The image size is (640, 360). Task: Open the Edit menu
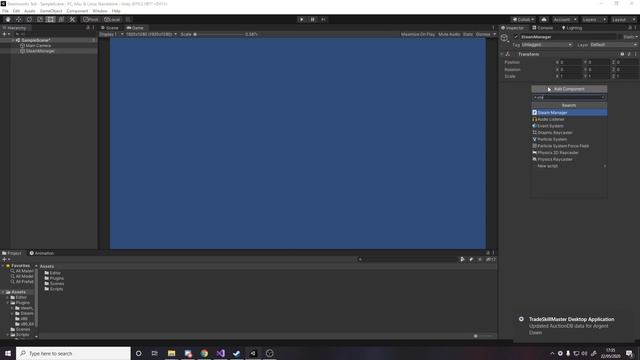[16, 11]
